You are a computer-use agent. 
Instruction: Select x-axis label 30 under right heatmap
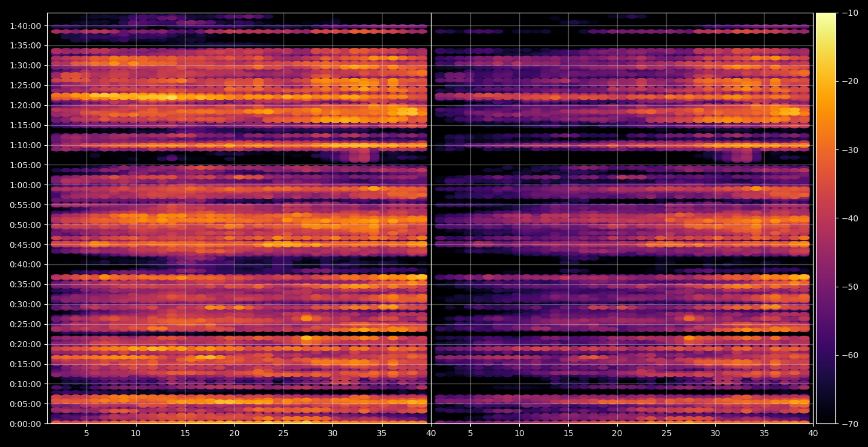coord(715,434)
